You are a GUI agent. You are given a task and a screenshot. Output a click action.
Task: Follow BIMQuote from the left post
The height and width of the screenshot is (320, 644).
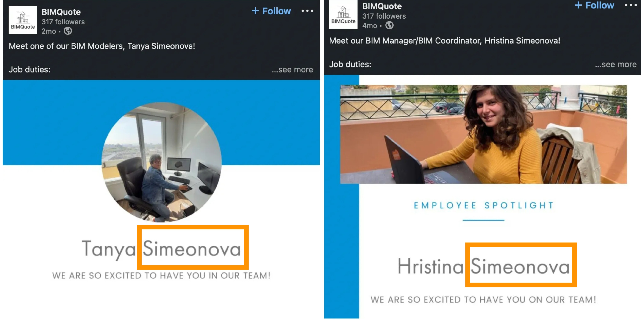[271, 11]
